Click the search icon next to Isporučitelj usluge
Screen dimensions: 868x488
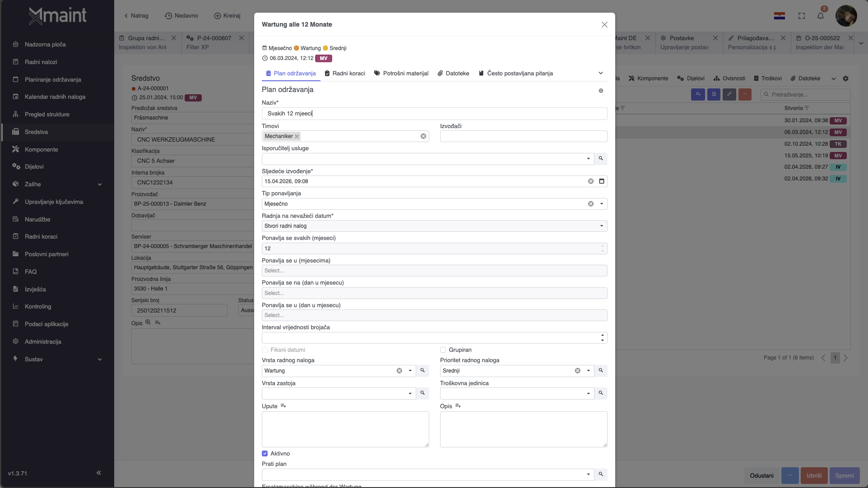point(601,159)
